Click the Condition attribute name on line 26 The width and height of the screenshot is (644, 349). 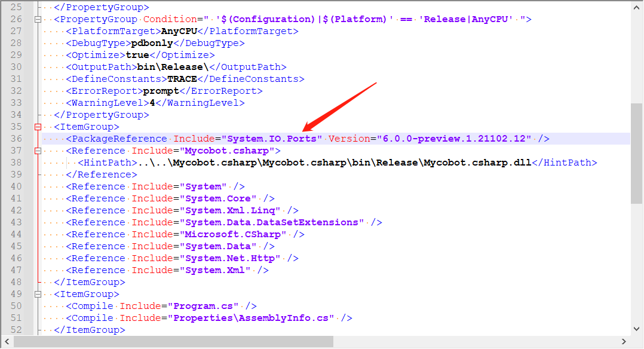tap(170, 19)
